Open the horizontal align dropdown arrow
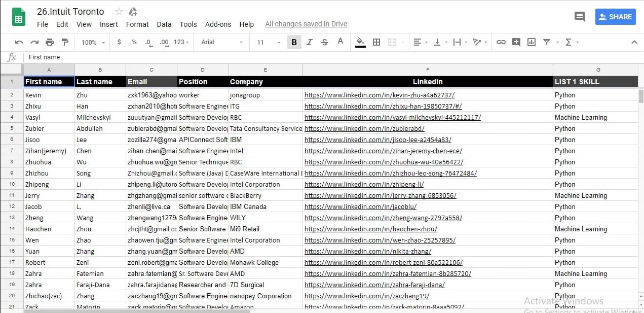This screenshot has width=644, height=313. (x=425, y=42)
